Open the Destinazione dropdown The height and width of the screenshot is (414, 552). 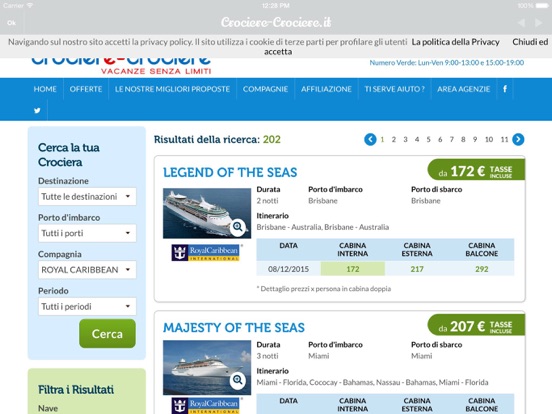87,196
